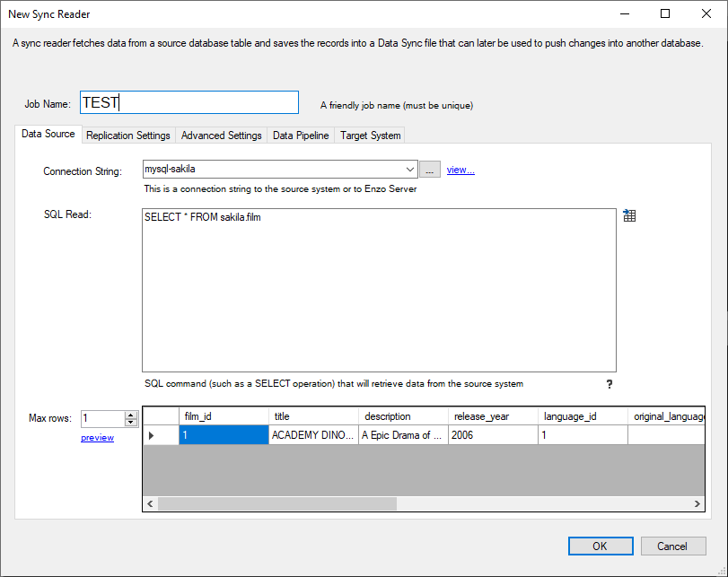728x577 pixels.
Task: Select the ACADEMY DINO... title cell
Action: tap(313, 435)
